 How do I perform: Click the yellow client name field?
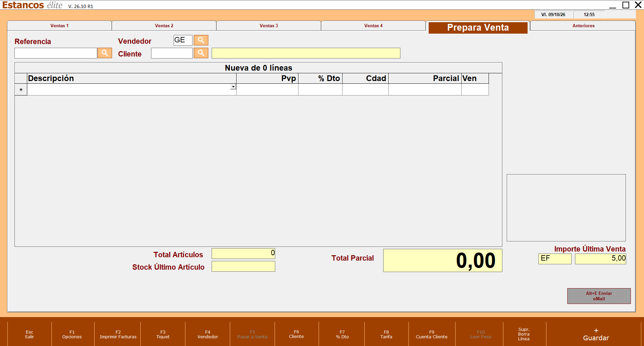click(x=306, y=53)
